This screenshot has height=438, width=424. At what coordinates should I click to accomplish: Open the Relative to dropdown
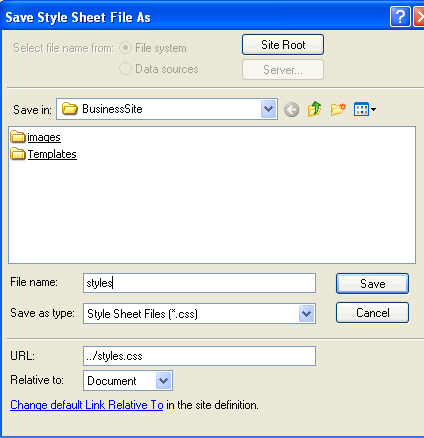[x=163, y=380]
